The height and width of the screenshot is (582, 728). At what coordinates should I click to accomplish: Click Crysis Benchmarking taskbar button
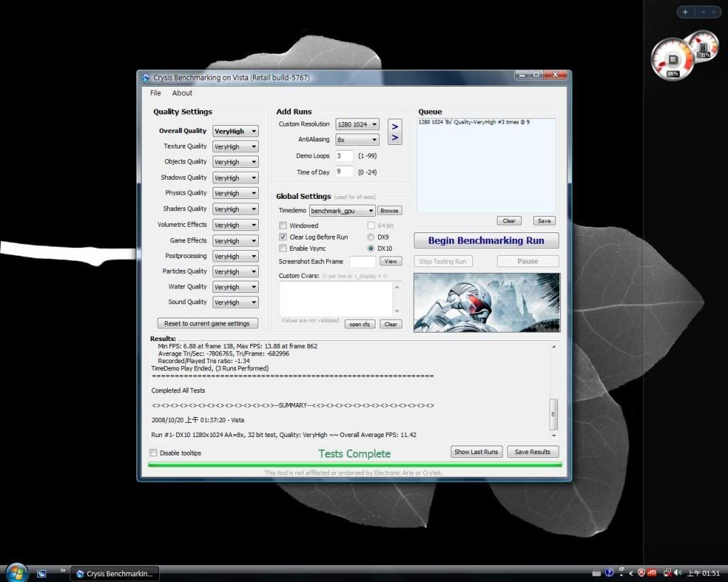tap(115, 573)
